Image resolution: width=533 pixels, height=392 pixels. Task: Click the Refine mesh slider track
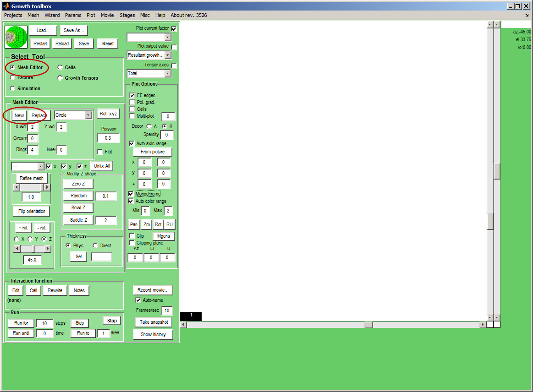point(32,187)
